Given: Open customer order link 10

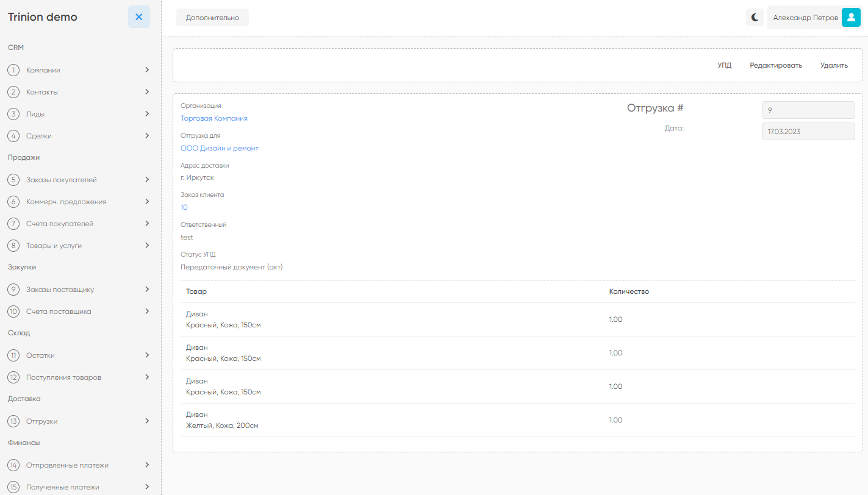Looking at the screenshot, I should pos(184,207).
